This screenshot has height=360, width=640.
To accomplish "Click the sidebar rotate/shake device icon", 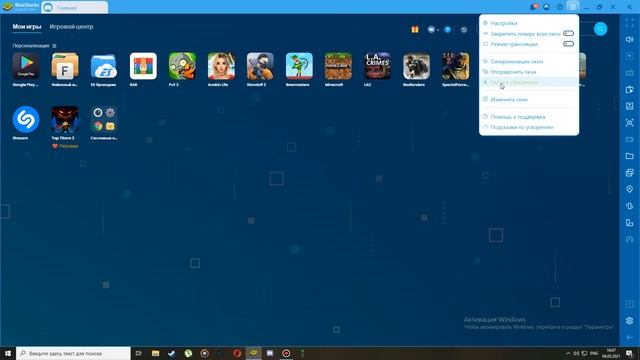I will pyautogui.click(x=629, y=206).
